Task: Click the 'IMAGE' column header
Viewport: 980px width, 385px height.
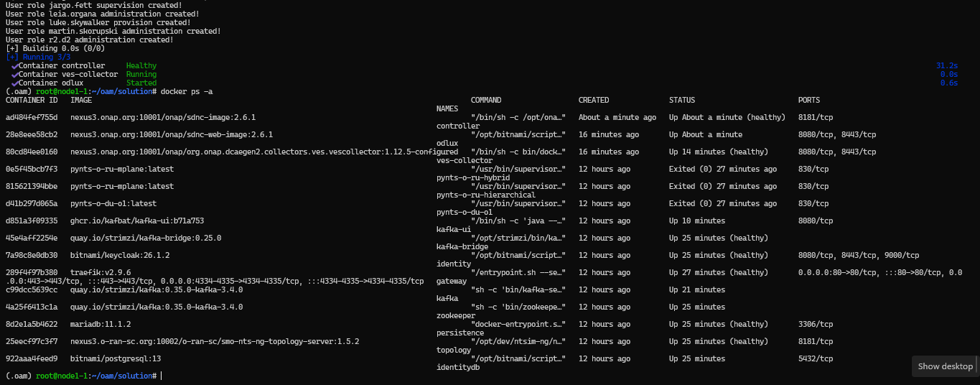Action: [81, 101]
